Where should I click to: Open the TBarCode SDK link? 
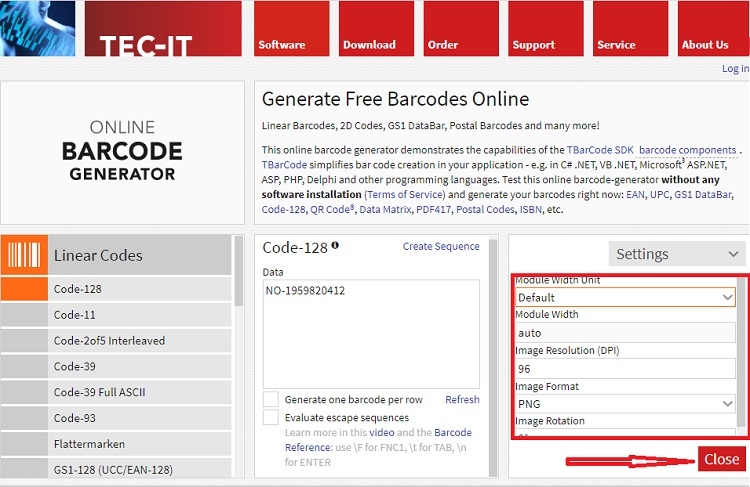(x=600, y=150)
